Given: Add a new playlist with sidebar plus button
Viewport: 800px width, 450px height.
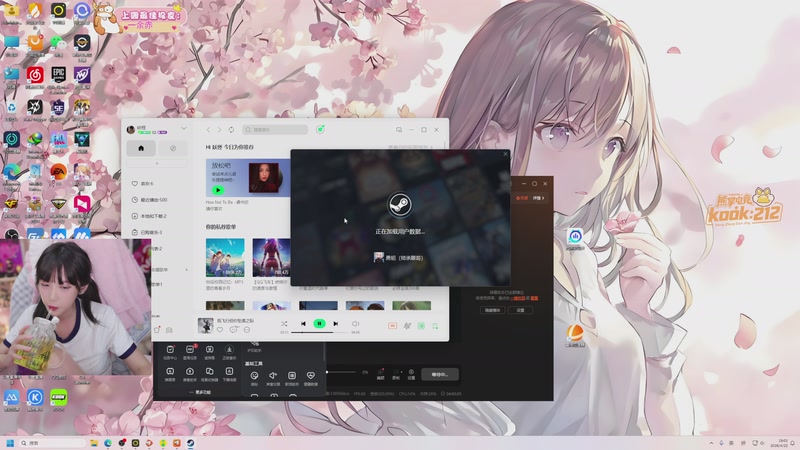Looking at the screenshot, I should (186, 269).
